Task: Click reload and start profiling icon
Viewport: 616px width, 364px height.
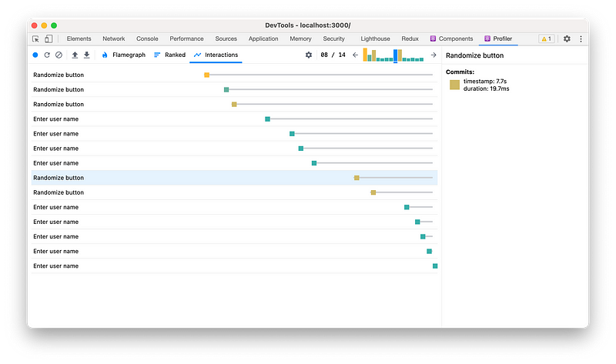Action: [x=47, y=55]
